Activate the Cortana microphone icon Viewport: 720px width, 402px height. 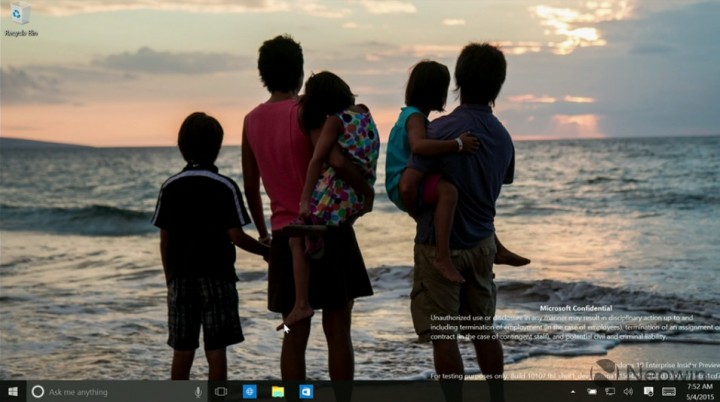[x=198, y=392]
